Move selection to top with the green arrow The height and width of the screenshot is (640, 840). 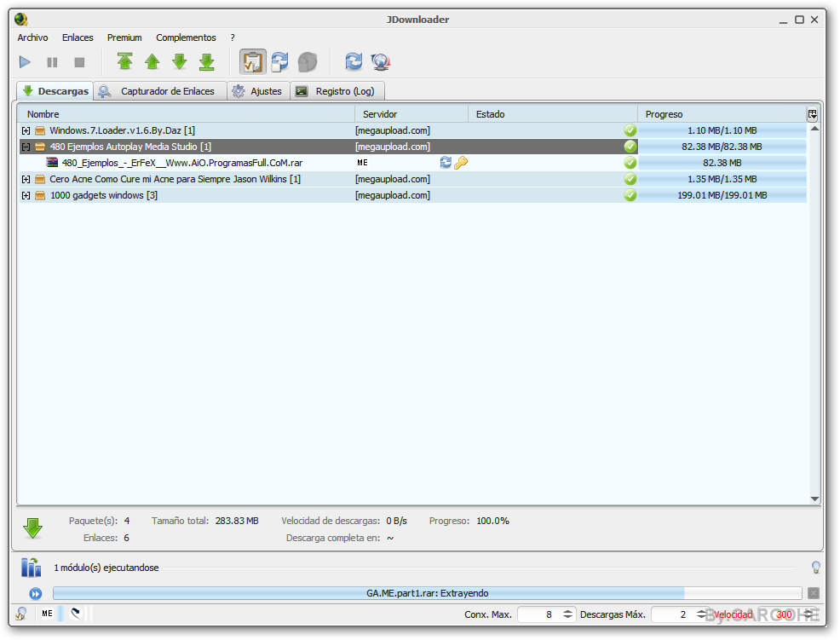tap(125, 62)
